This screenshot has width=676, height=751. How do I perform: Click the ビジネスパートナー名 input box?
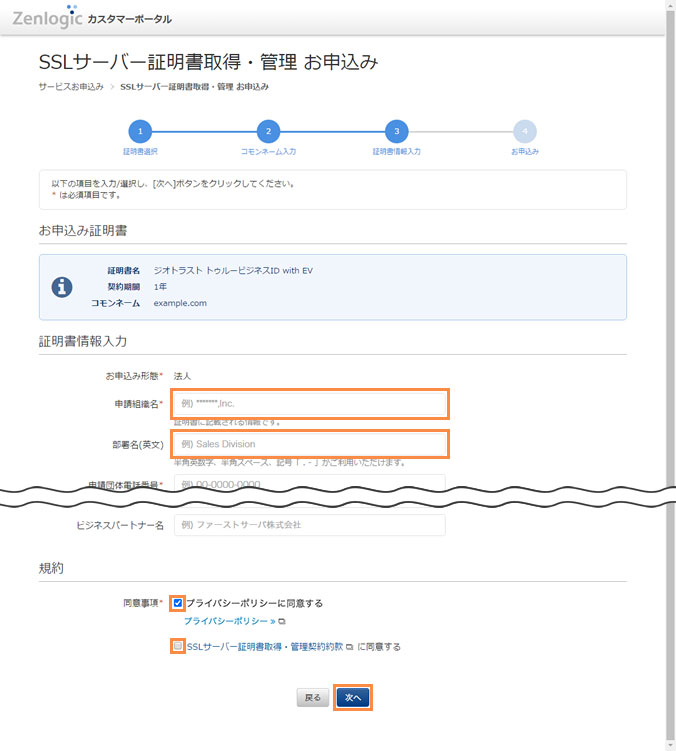[x=310, y=525]
